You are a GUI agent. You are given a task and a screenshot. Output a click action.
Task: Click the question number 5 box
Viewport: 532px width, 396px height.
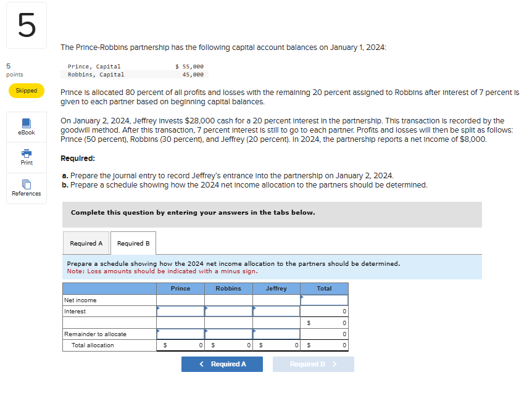click(x=26, y=25)
